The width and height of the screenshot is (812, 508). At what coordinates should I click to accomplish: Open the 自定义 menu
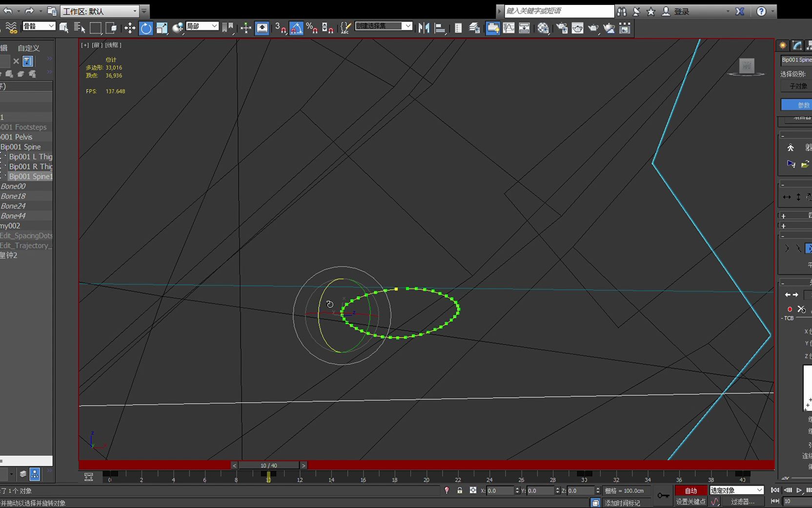(x=28, y=48)
